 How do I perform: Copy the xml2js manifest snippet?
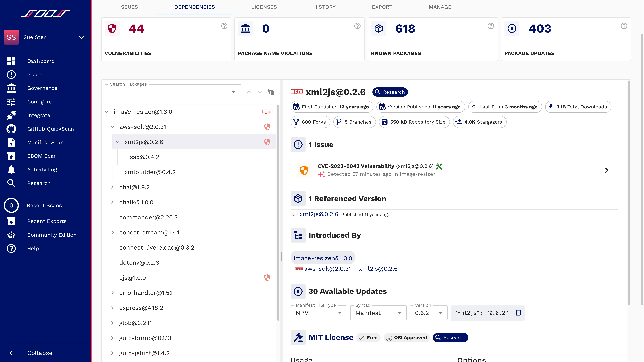click(517, 312)
